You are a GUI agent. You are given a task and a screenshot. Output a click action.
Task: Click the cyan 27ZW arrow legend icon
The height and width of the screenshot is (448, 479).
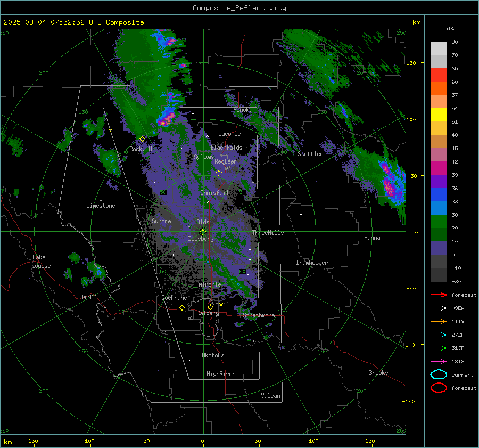439,335
